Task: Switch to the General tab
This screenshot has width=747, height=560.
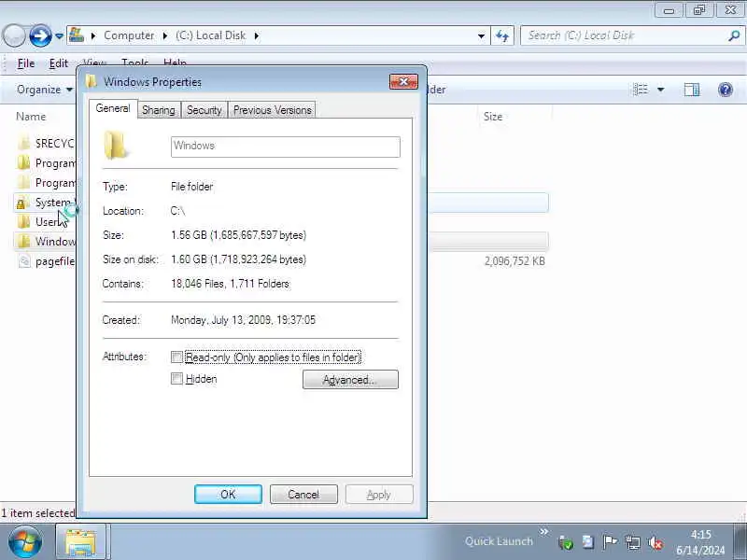Action: coord(113,108)
